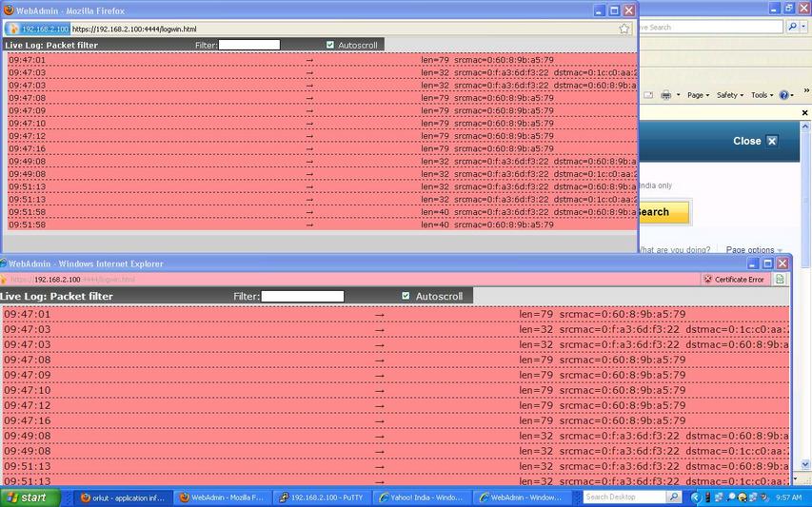Viewport: 812px width, 507px height.
Task: Expand hidden tray icons arrow in system tray
Action: [x=696, y=497]
